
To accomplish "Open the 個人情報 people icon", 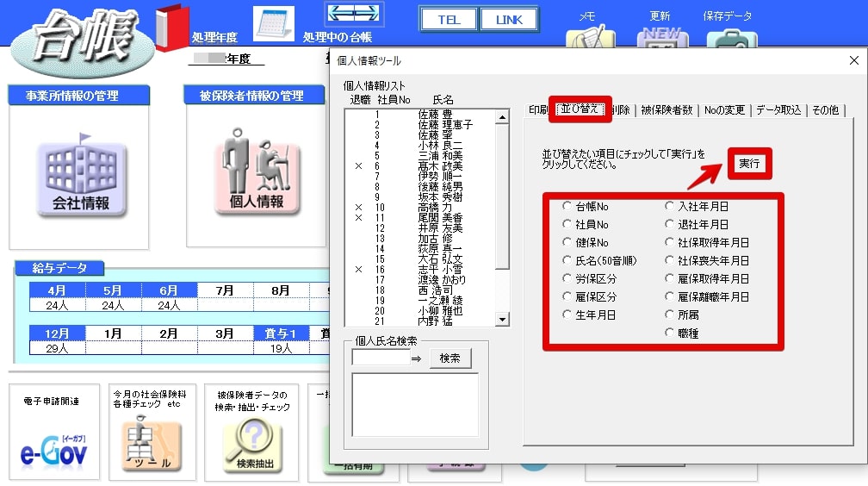I will point(257,171).
